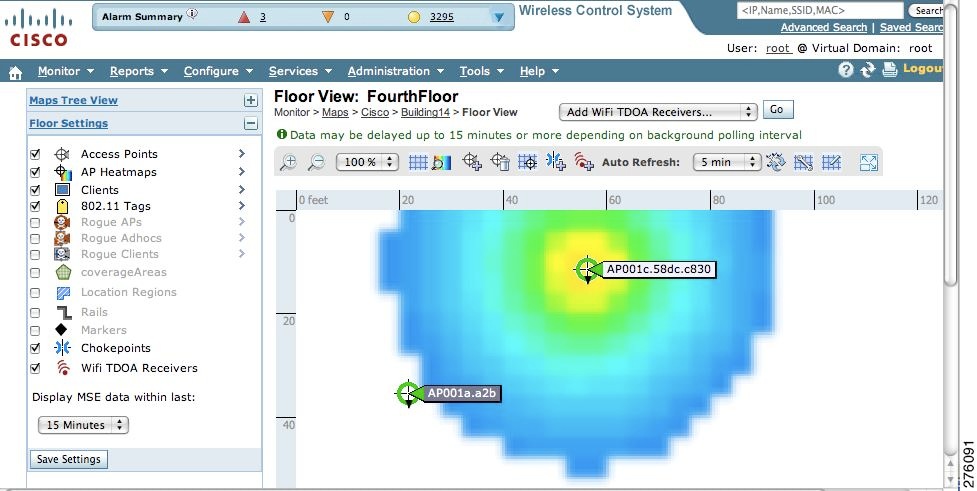Collapse the Floor Settings minus button
The width and height of the screenshot is (977, 491).
pyautogui.click(x=250, y=123)
